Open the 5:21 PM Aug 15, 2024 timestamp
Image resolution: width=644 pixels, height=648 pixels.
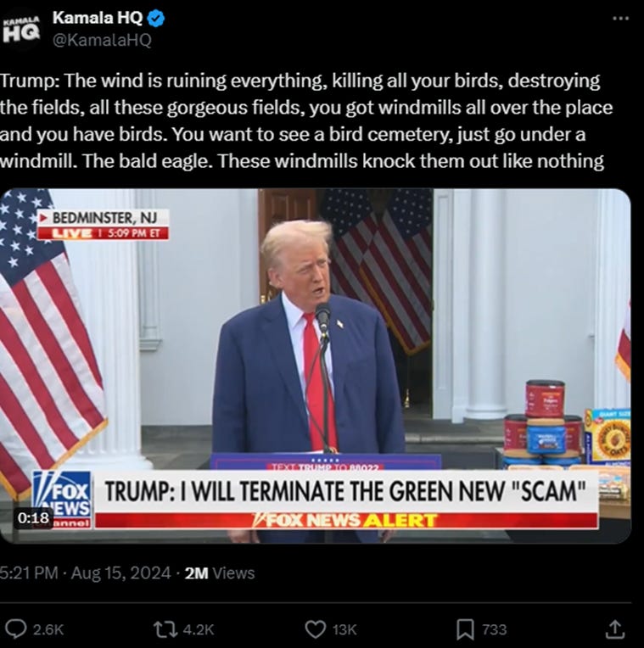[x=85, y=573]
